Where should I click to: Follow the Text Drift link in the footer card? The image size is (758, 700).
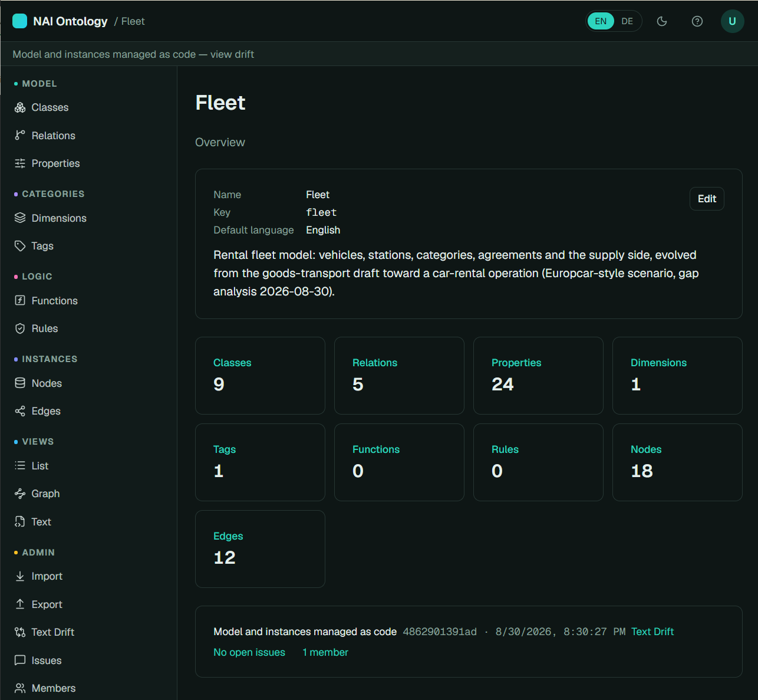click(x=652, y=632)
